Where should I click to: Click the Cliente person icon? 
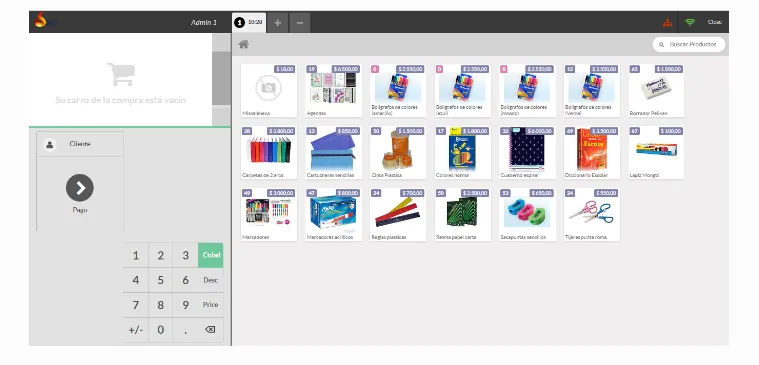49,144
